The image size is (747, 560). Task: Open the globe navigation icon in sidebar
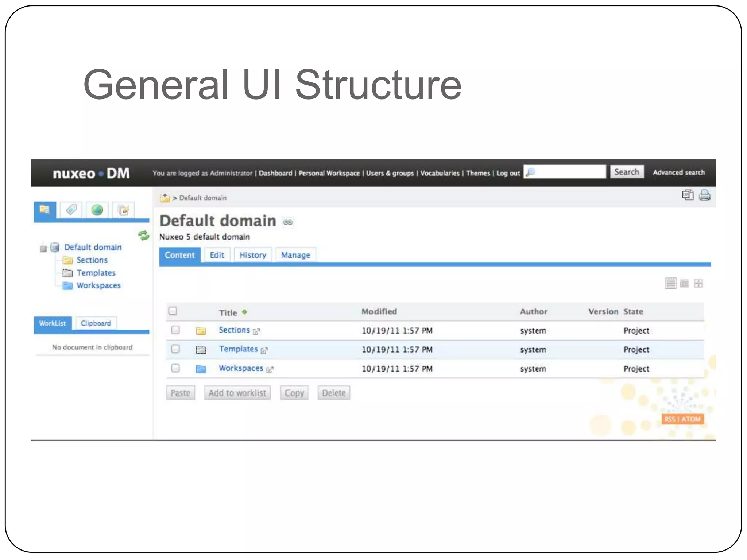(x=97, y=210)
